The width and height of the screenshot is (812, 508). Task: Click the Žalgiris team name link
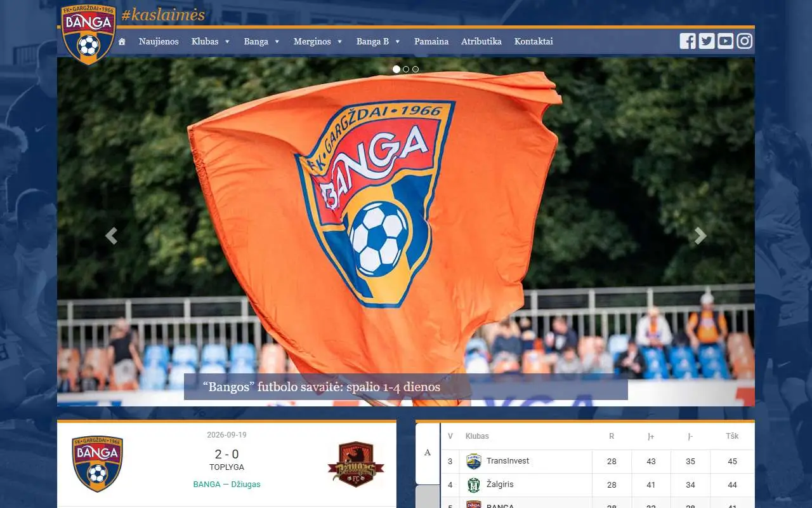500,485
